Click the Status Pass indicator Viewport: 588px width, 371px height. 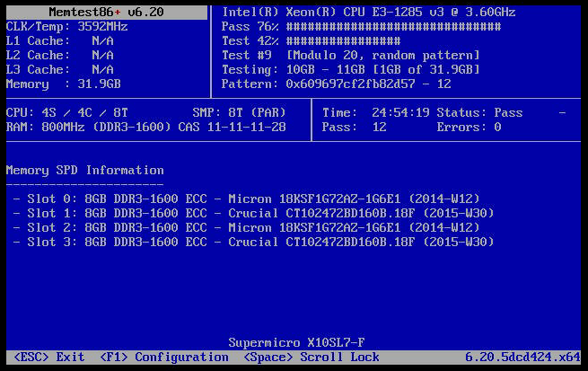(479, 112)
